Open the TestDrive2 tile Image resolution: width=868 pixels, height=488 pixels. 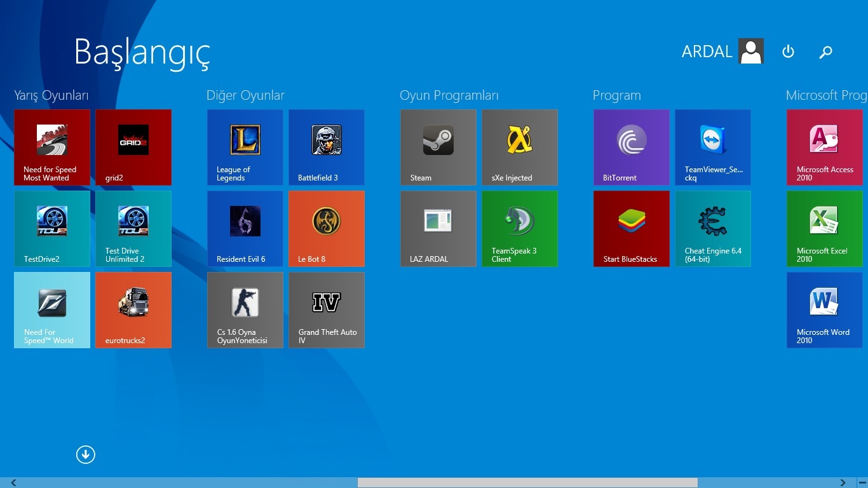click(52, 229)
